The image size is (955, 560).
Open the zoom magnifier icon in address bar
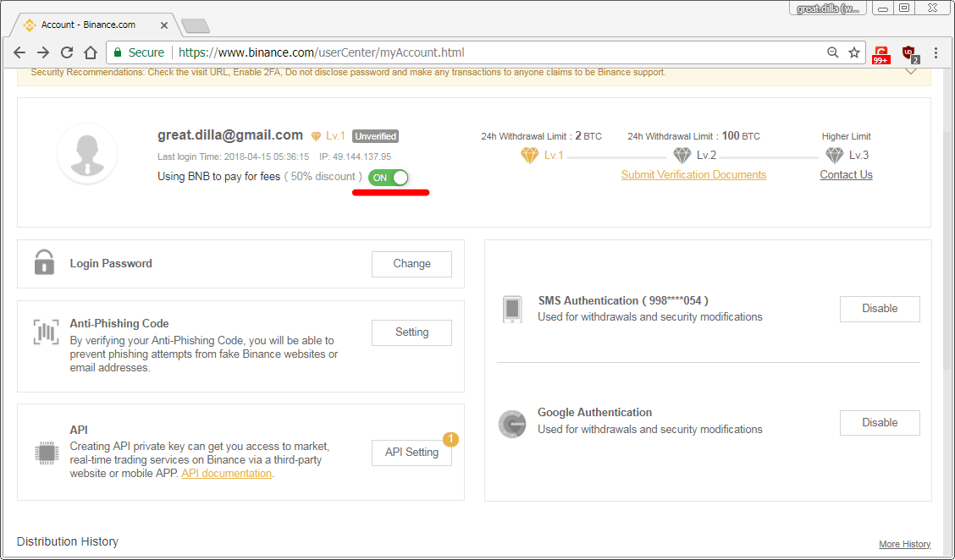tap(832, 52)
